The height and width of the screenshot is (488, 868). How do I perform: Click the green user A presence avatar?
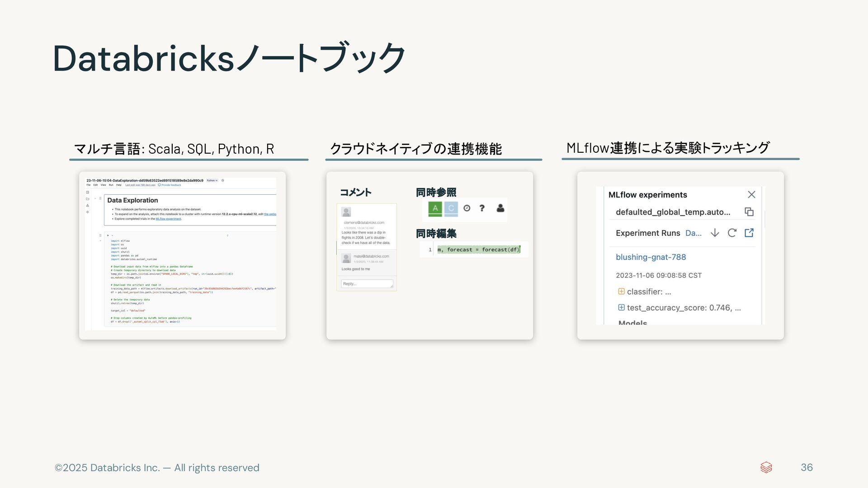(x=435, y=208)
